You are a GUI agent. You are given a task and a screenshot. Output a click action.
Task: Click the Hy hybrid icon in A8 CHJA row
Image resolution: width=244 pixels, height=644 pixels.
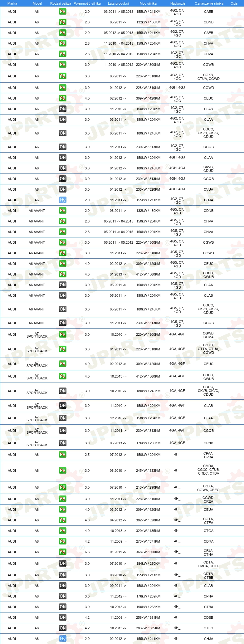[63, 639]
